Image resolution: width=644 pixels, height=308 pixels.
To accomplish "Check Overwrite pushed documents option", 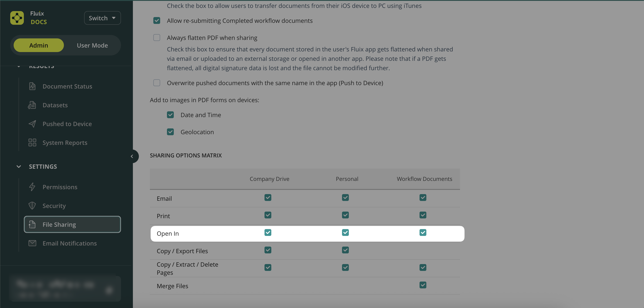I will [x=157, y=83].
